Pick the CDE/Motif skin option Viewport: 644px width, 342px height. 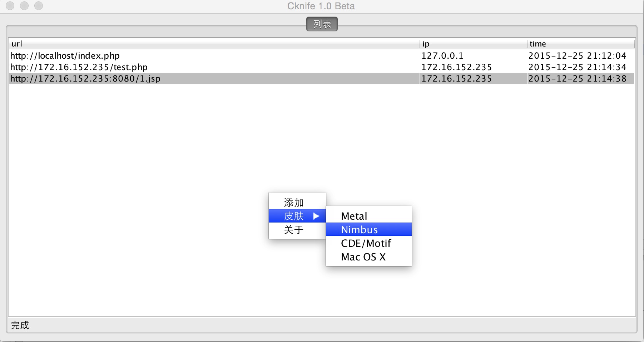pos(366,243)
